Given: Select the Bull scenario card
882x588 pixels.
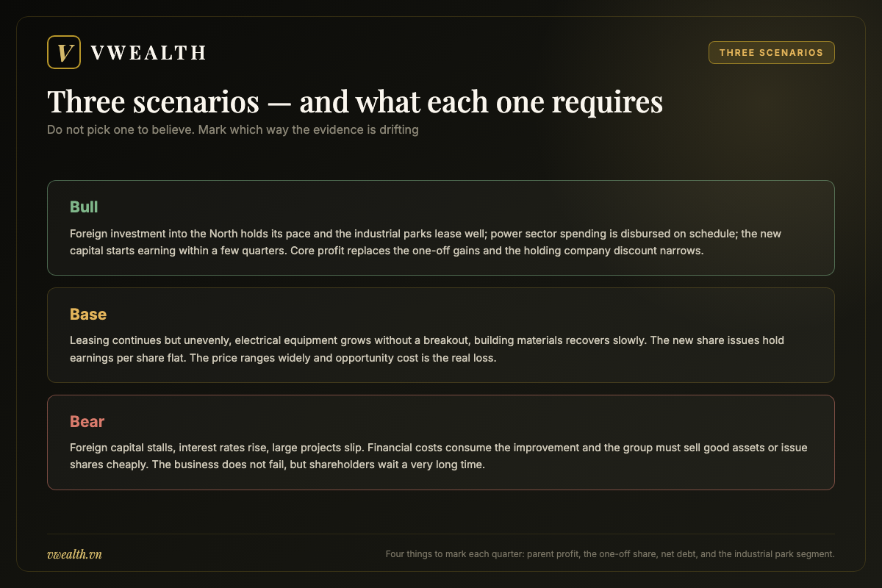Looking at the screenshot, I should (x=441, y=228).
